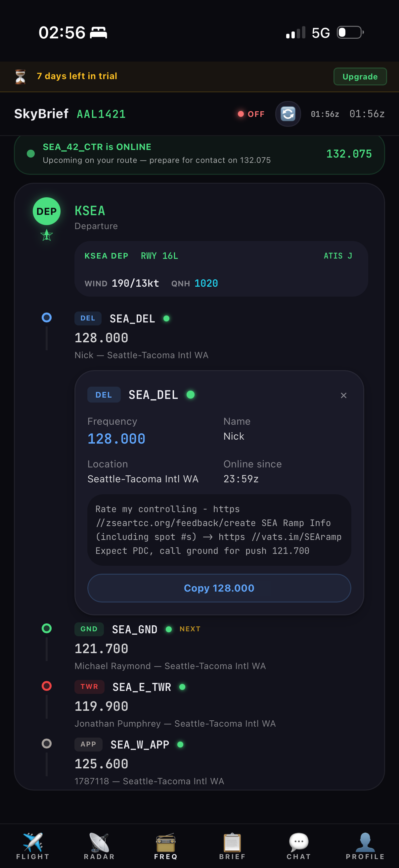The image size is (399, 868).
Task: Select the Freq radio icon
Action: 166,842
